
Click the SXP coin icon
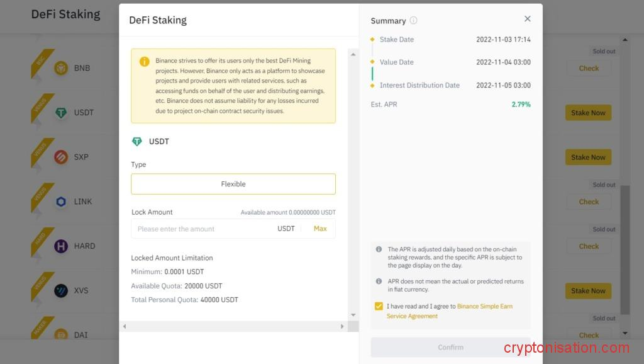click(61, 157)
